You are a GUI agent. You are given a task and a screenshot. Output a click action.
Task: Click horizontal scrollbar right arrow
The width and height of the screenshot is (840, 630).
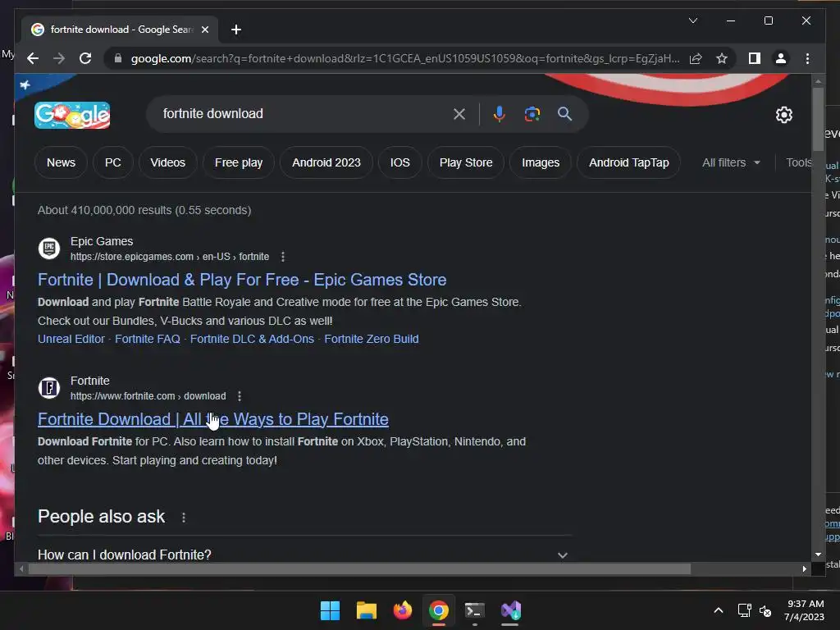(804, 569)
